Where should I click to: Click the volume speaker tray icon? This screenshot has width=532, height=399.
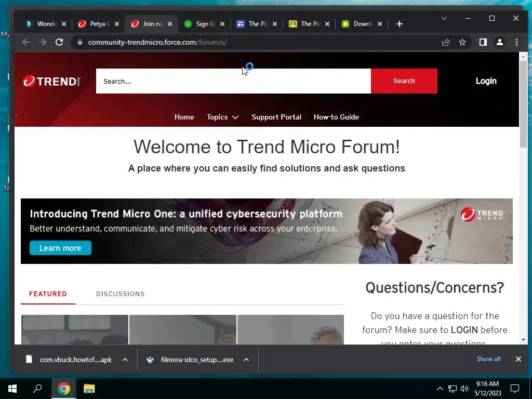tap(464, 389)
